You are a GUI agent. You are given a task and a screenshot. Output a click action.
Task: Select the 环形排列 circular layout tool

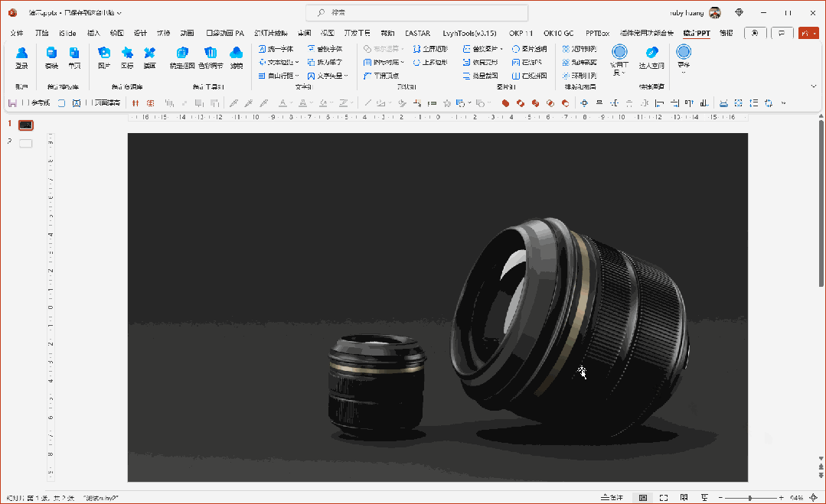pos(580,76)
